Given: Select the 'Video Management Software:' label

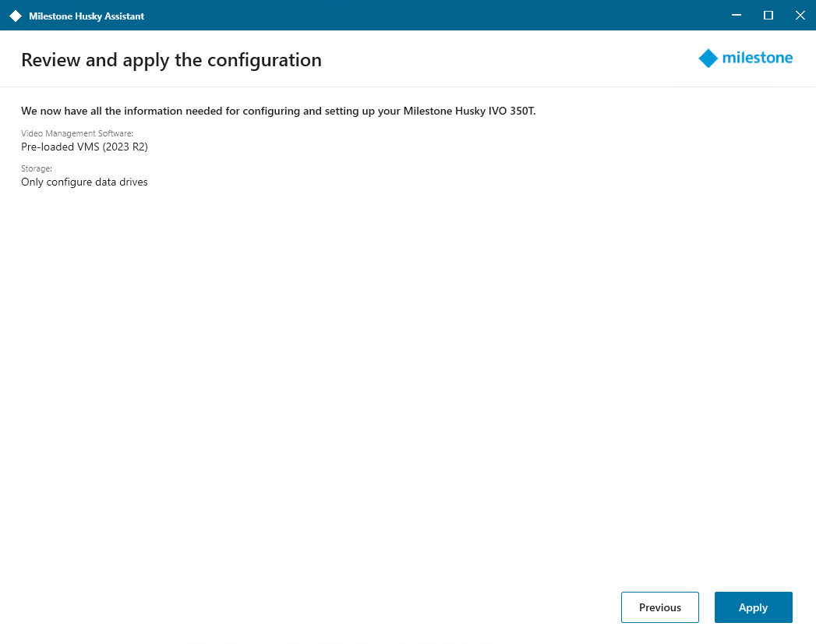Looking at the screenshot, I should point(77,134).
